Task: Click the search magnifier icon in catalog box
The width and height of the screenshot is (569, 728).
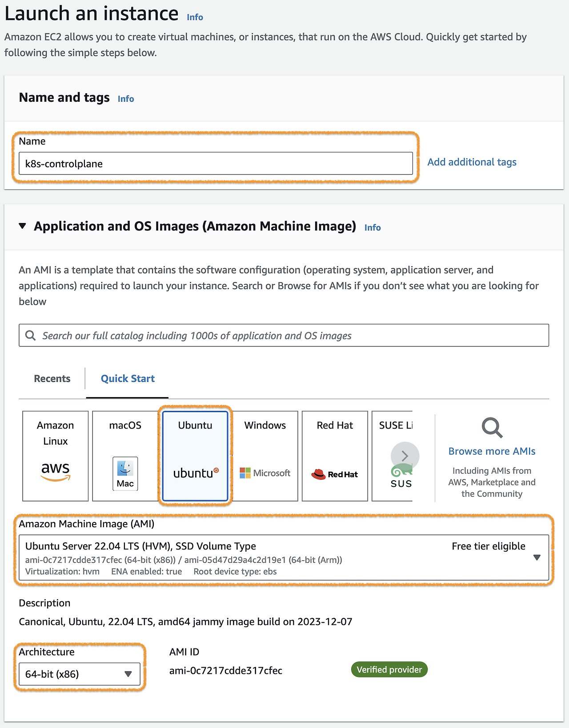Action: [31, 335]
